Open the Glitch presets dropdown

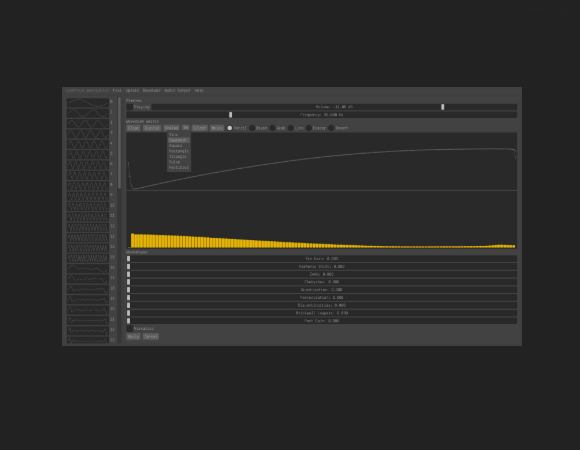200,128
